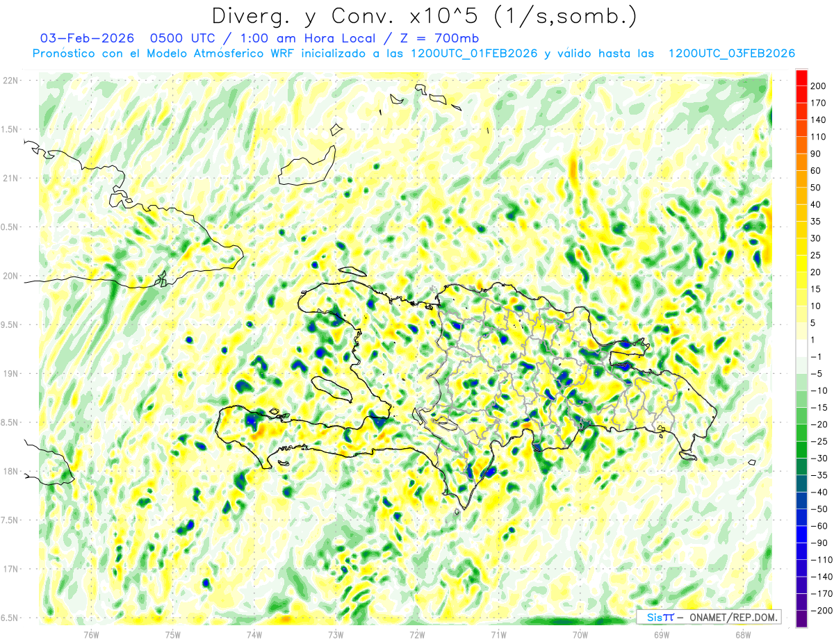The height and width of the screenshot is (644, 834).
Task: Click the "6.5N" latitude label
Action: tap(10, 618)
